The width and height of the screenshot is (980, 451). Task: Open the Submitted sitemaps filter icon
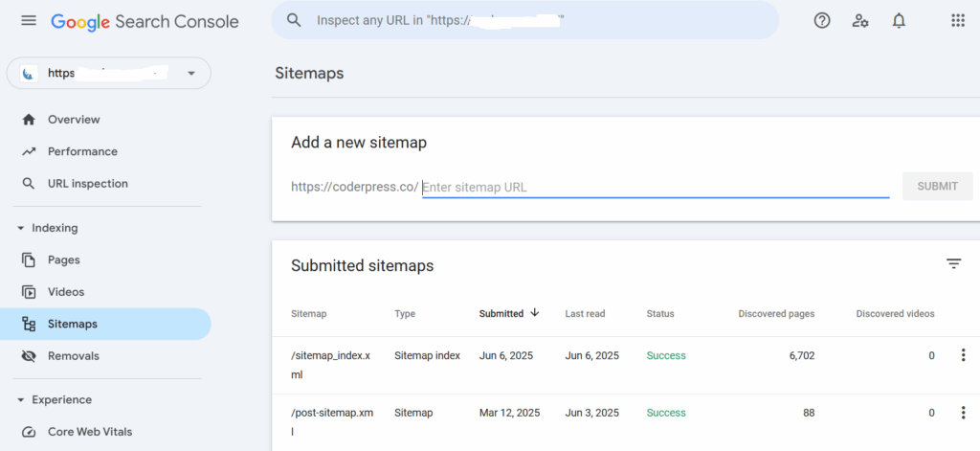click(953, 264)
